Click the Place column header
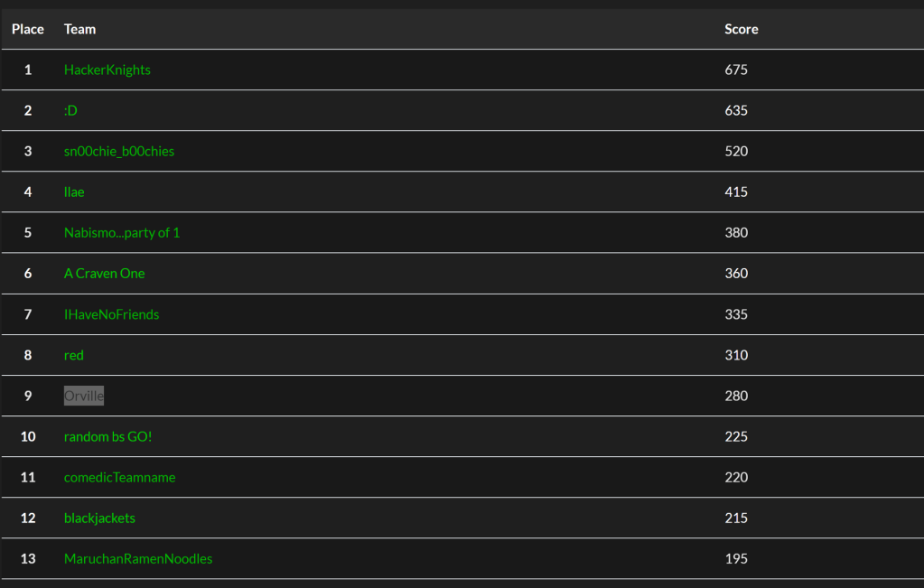Screen dimensions: 924x588 click(28, 29)
